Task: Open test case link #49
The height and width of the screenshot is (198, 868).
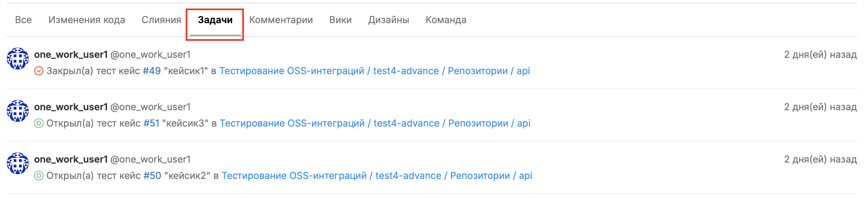Action: click(152, 71)
